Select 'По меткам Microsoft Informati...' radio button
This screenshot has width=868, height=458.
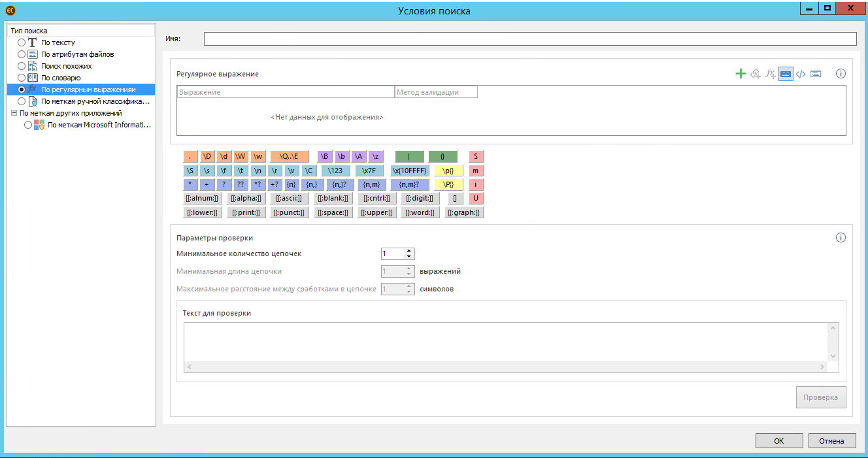click(28, 125)
